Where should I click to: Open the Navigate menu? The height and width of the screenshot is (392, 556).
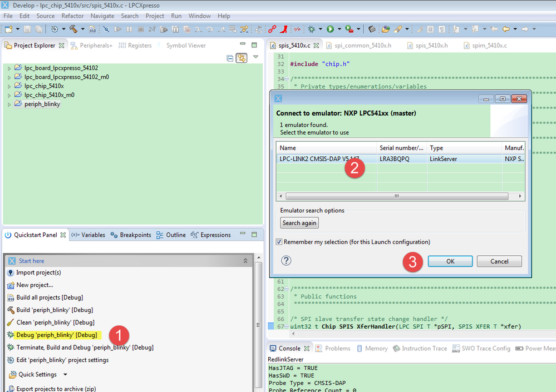pos(102,16)
